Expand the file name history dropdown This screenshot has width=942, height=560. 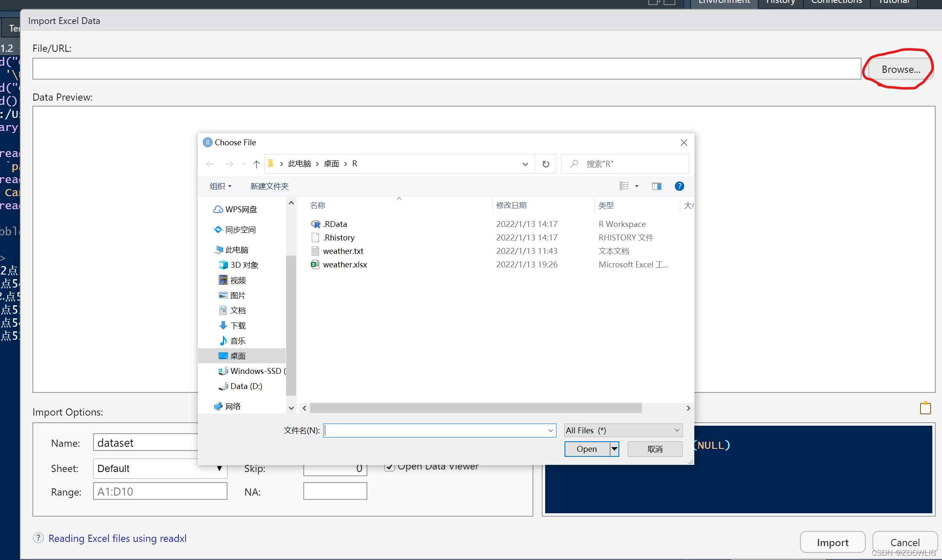[551, 430]
